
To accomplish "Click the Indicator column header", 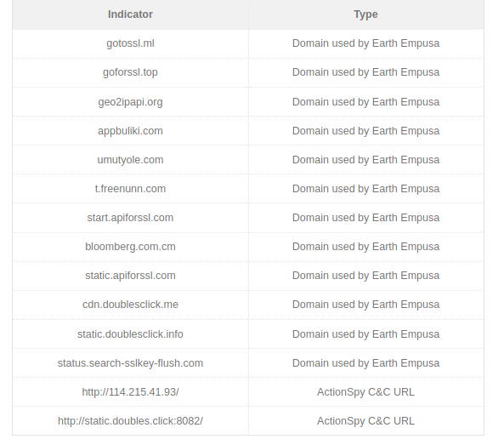I will point(130,14).
